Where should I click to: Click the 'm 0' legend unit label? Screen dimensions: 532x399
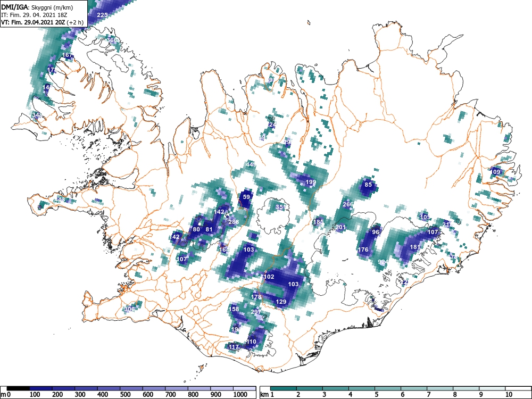[6, 395]
